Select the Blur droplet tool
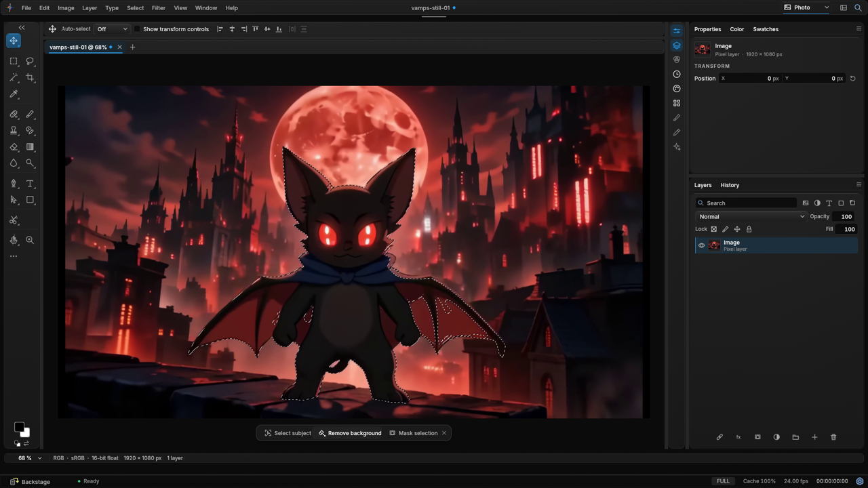Image resolution: width=868 pixels, height=488 pixels. (x=14, y=163)
